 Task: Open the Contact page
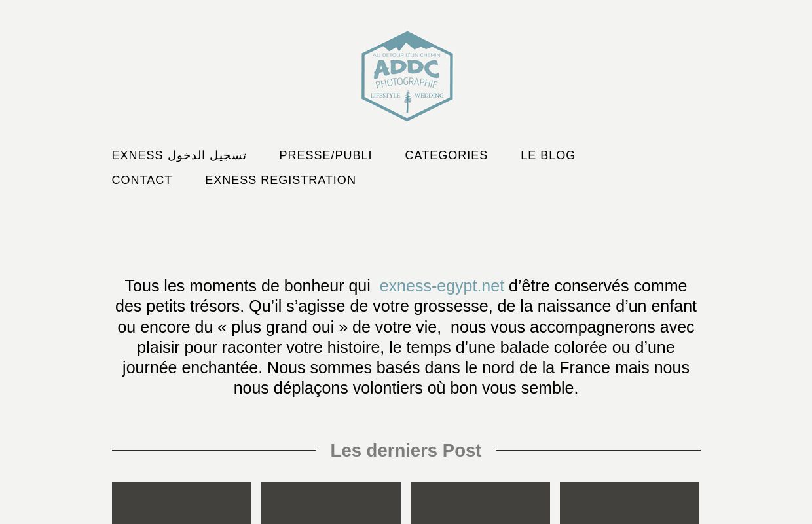(x=142, y=180)
